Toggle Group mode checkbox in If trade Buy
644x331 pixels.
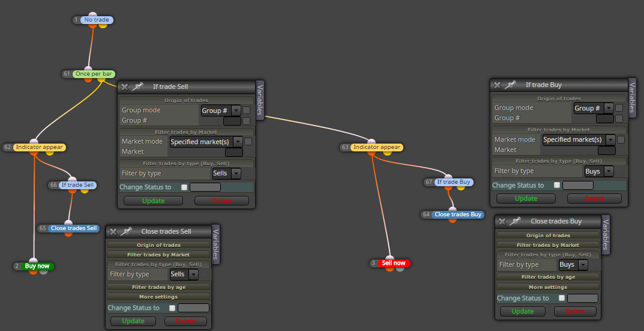coord(619,108)
